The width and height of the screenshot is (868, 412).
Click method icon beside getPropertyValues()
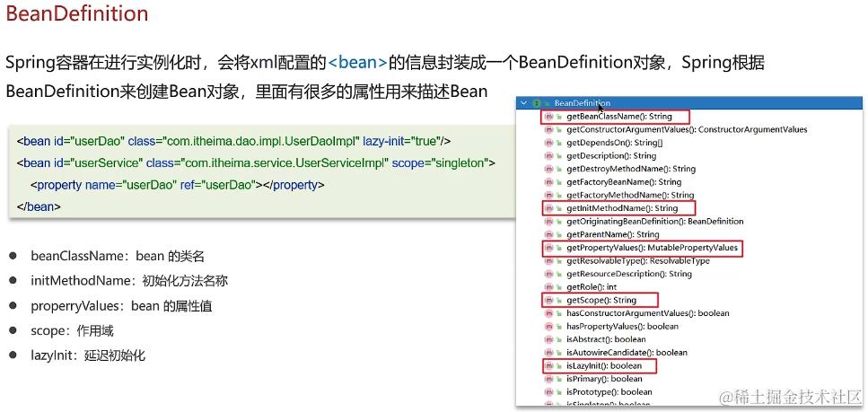(549, 248)
